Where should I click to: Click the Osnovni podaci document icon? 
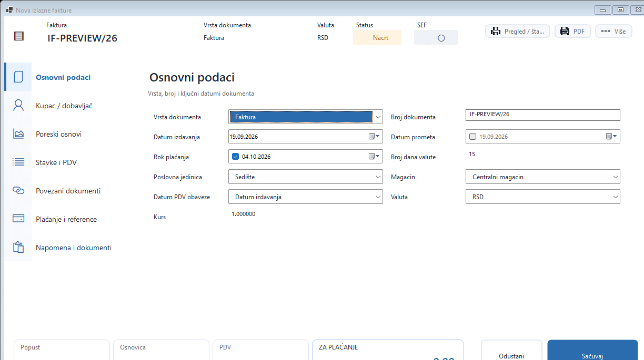point(18,77)
